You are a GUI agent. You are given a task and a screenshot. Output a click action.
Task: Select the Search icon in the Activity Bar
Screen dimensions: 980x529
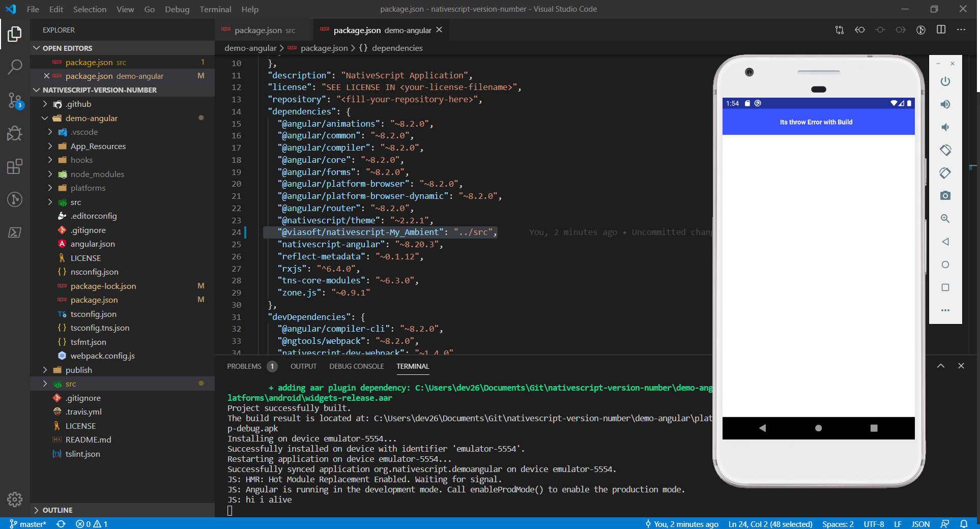(x=15, y=66)
